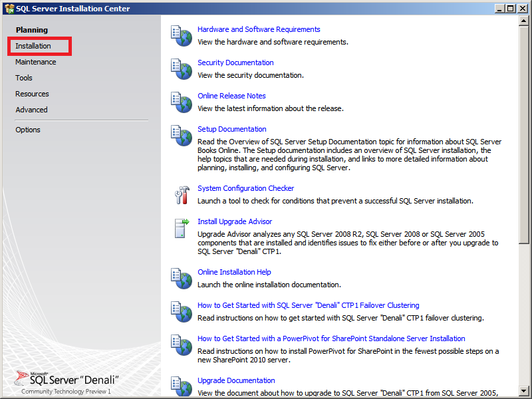Click 'Launch the online installation documentation.' text

point(269,285)
